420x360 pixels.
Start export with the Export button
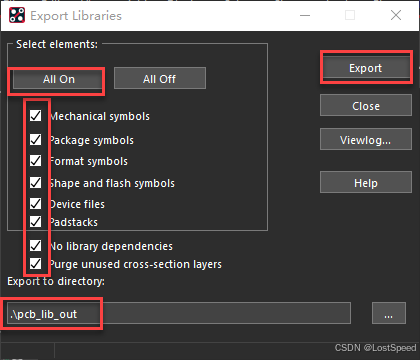tap(366, 68)
